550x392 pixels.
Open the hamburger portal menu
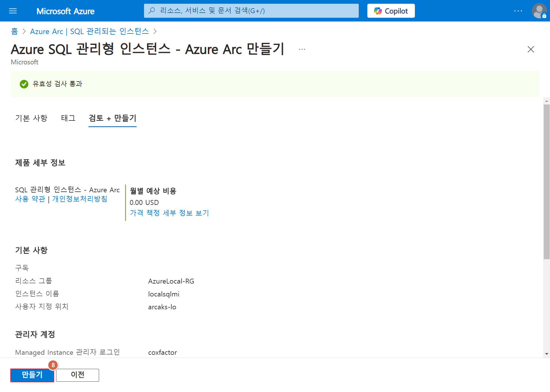(13, 11)
